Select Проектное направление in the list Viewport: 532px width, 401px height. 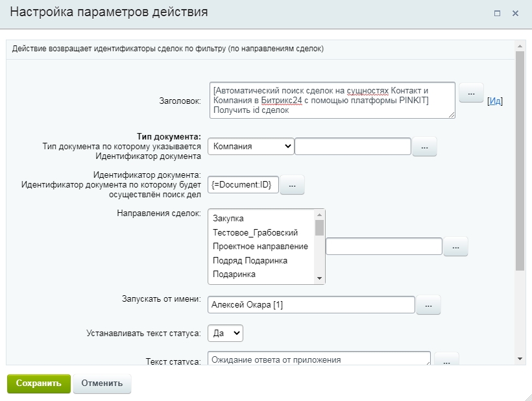pos(260,247)
